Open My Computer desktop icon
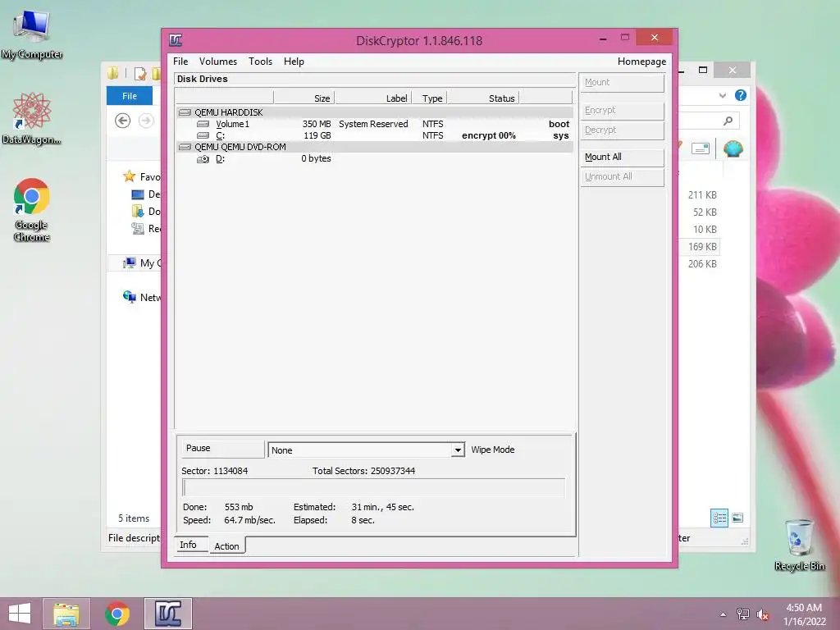Screen dimensions: 840x630 click(x=32, y=34)
